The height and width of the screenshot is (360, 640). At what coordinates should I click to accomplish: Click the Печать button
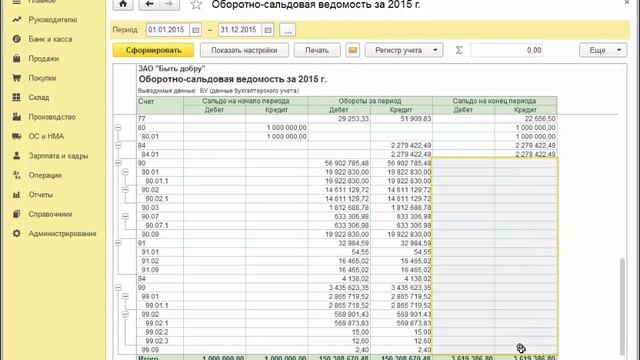pos(317,50)
